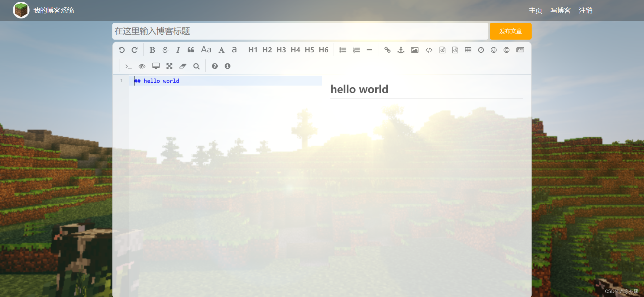This screenshot has height=297, width=644.
Task: Insert H4 heading
Action: click(295, 50)
